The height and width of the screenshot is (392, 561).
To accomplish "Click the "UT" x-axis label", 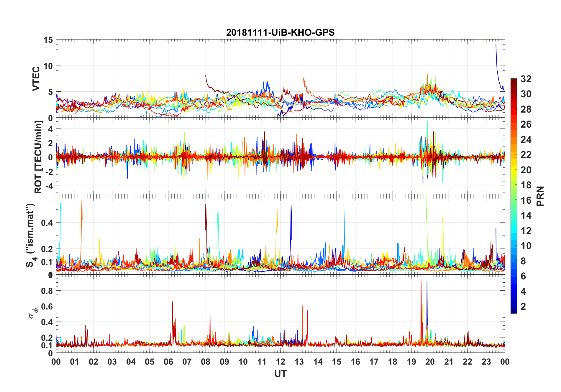I will [x=280, y=374].
